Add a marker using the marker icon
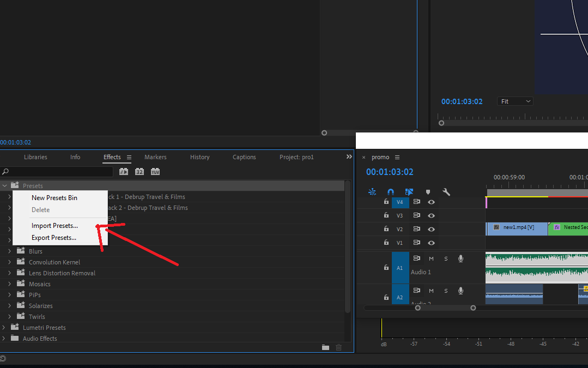588x368 pixels. coord(428,191)
